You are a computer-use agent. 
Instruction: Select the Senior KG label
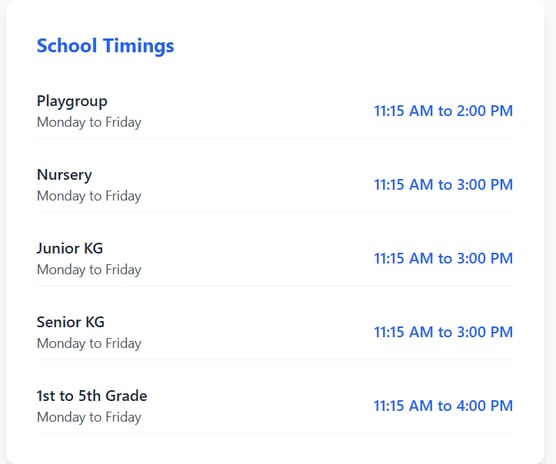(x=71, y=322)
